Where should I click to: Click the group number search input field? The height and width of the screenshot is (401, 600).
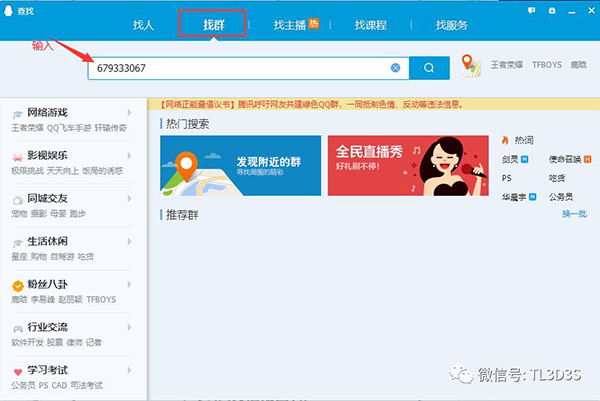tap(240, 68)
